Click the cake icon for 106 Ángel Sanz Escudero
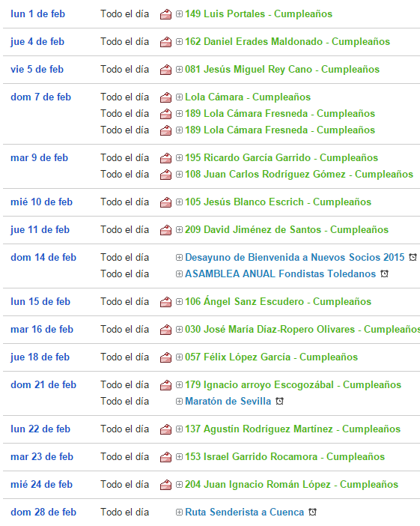This screenshot has height=526, width=420. [x=165, y=302]
